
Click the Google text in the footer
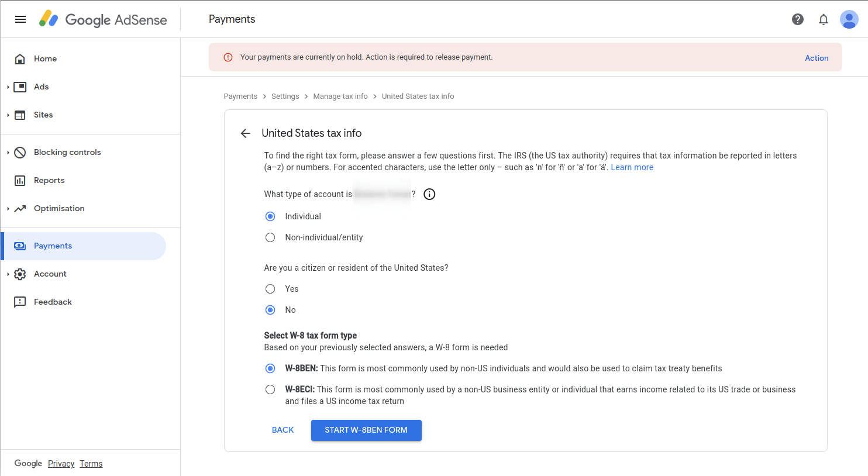pos(28,463)
